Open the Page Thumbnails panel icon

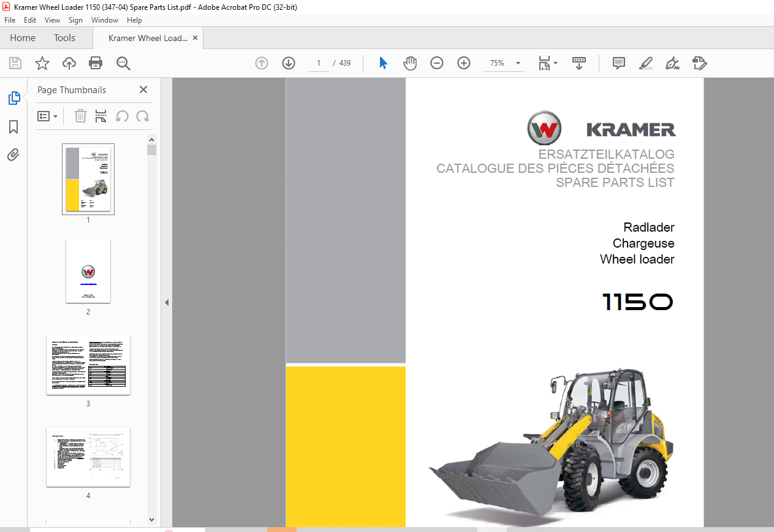(13, 97)
